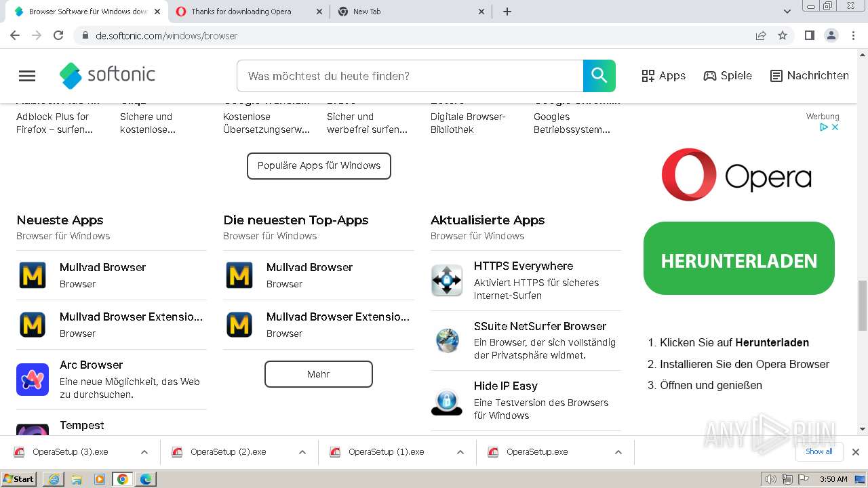
Task: Click Arc Browser app icon
Action: click(x=33, y=380)
